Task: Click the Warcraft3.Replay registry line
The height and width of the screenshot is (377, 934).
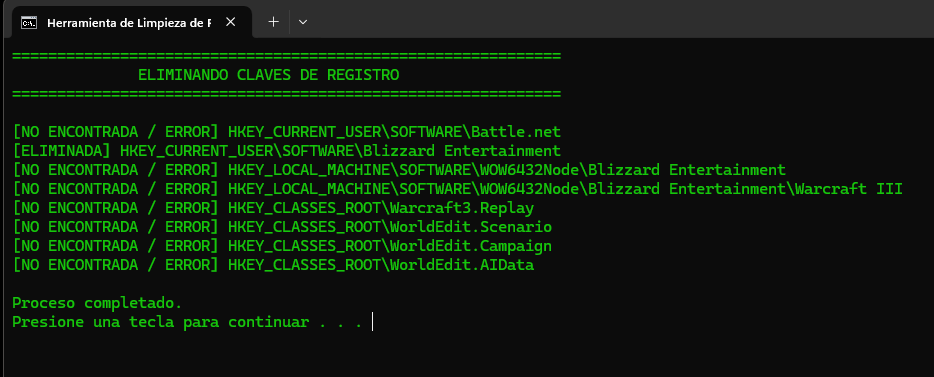Action: [273, 208]
